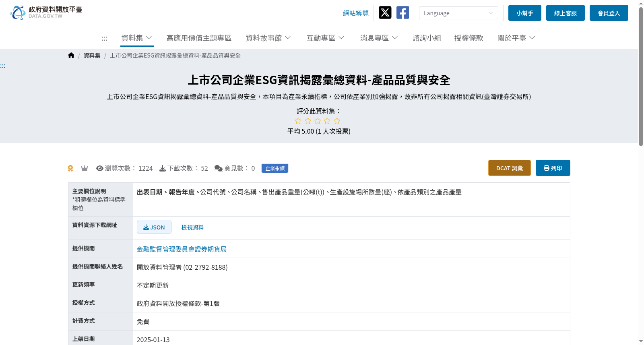
Task: Open 金融監督管理委員會證券期貨局 link
Action: coord(182,249)
